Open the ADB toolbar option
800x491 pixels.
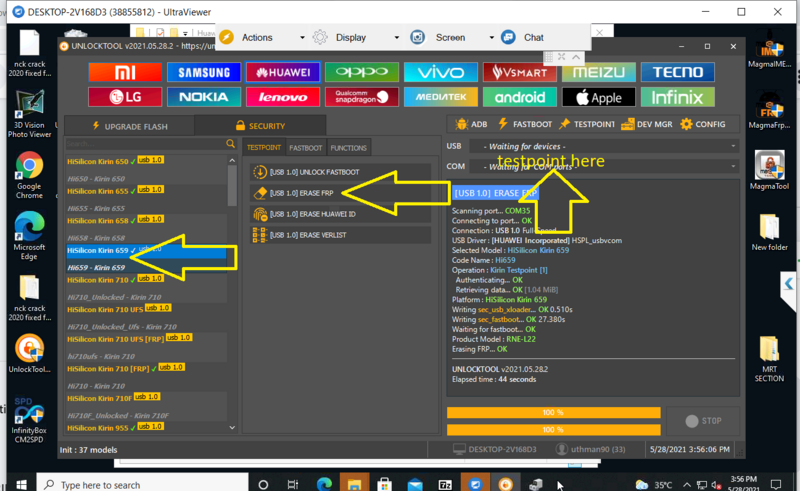[471, 124]
